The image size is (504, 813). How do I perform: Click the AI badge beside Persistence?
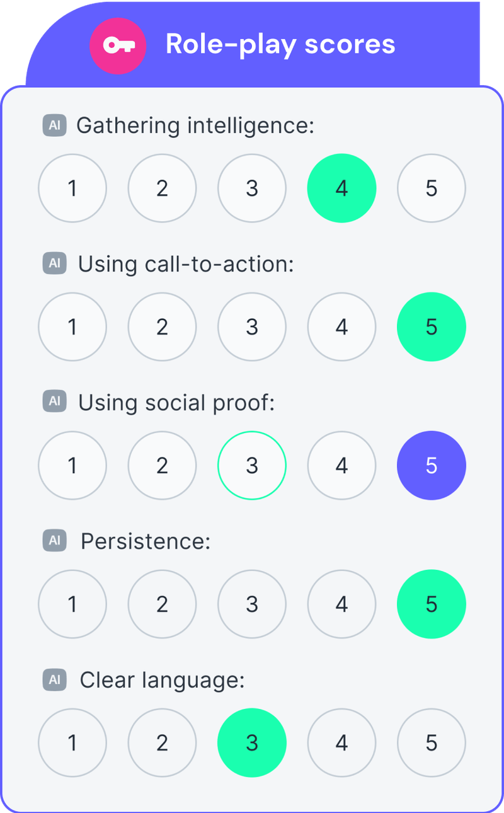pos(55,541)
